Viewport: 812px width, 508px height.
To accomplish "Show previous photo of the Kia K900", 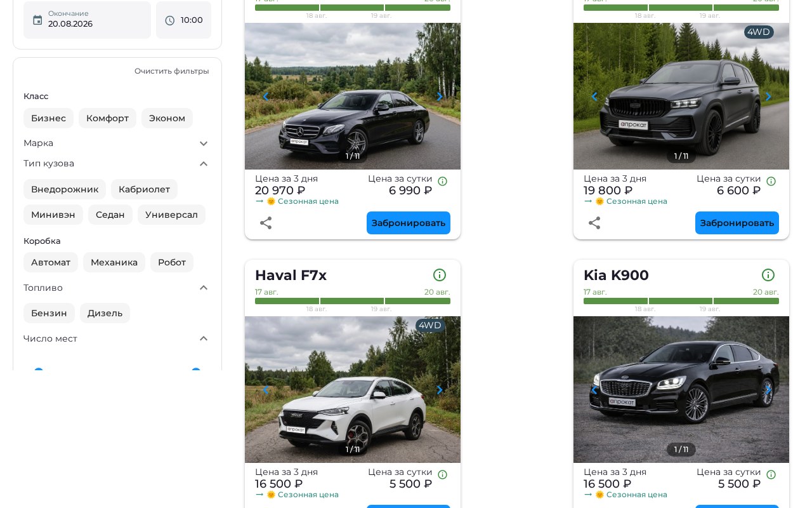I will click(x=594, y=390).
